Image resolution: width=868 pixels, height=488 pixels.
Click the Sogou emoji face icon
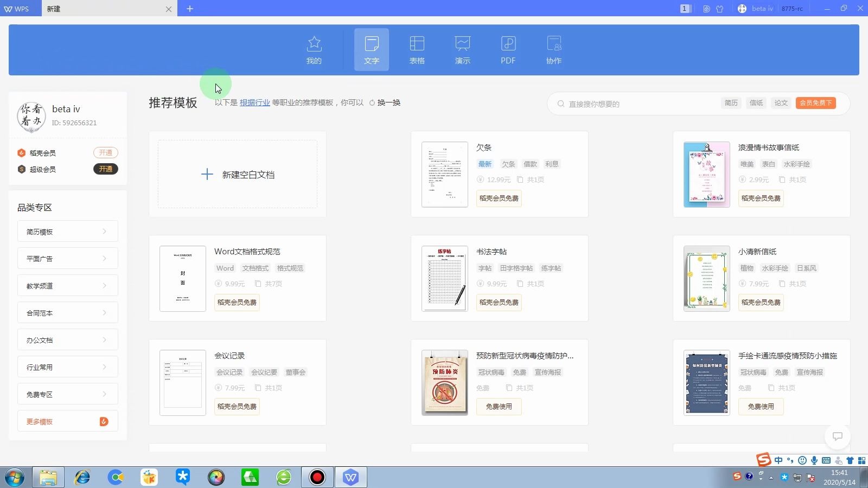pos(802,460)
